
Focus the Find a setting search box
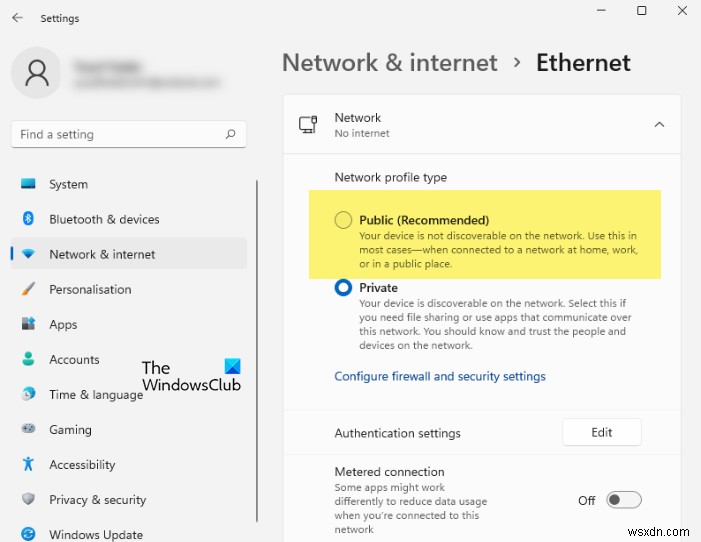129,134
